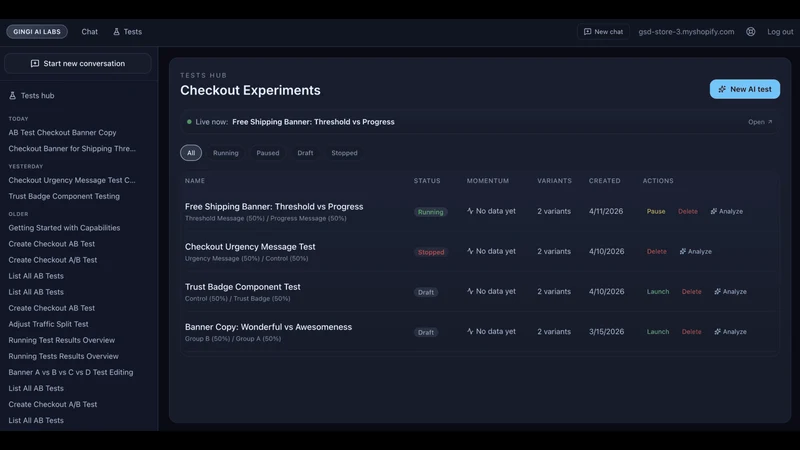Screen dimensions: 800x450
Task: Open Getting Started with Capabilities conversation
Action: [x=64, y=228]
